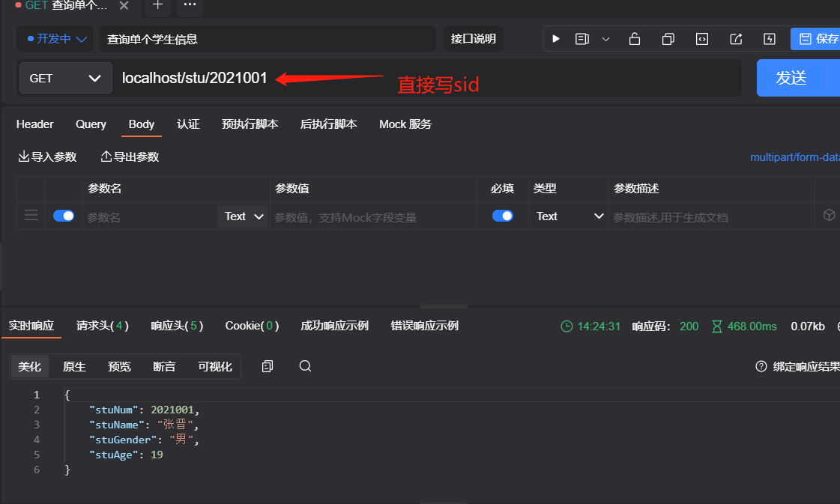The height and width of the screenshot is (504, 840).
Task: Click 绑定响应结果 link
Action: [806, 366]
